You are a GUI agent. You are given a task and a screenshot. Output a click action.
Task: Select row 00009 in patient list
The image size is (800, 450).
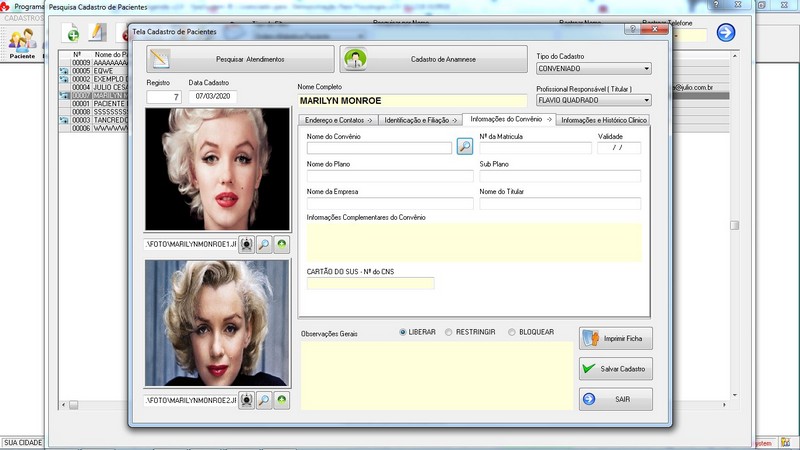tap(93, 63)
